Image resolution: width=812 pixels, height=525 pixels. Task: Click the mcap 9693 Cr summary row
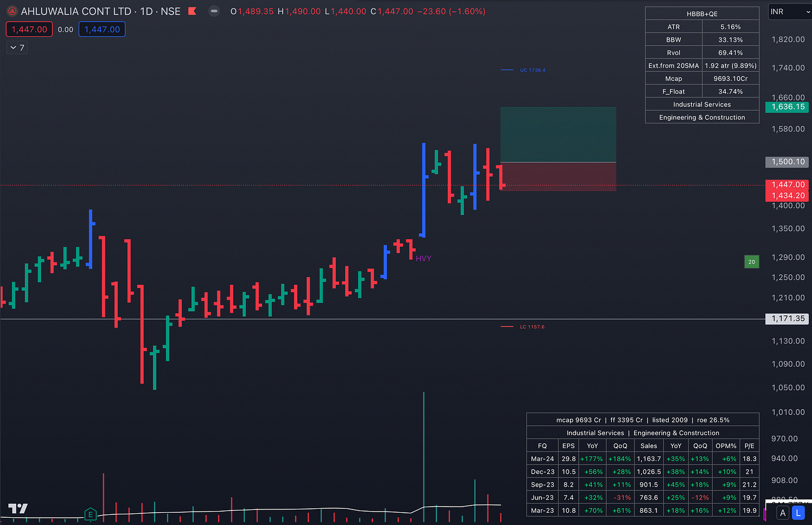click(x=643, y=420)
